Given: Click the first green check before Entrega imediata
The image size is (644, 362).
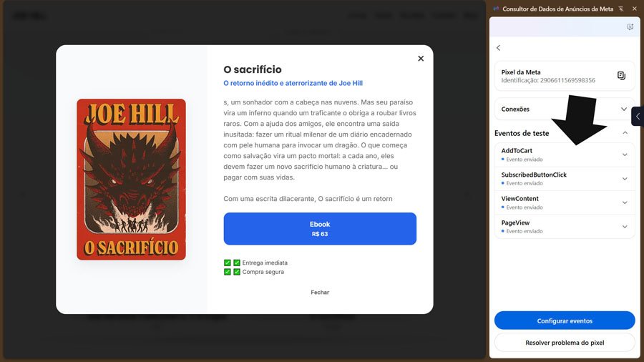Looking at the screenshot, I should (227, 263).
